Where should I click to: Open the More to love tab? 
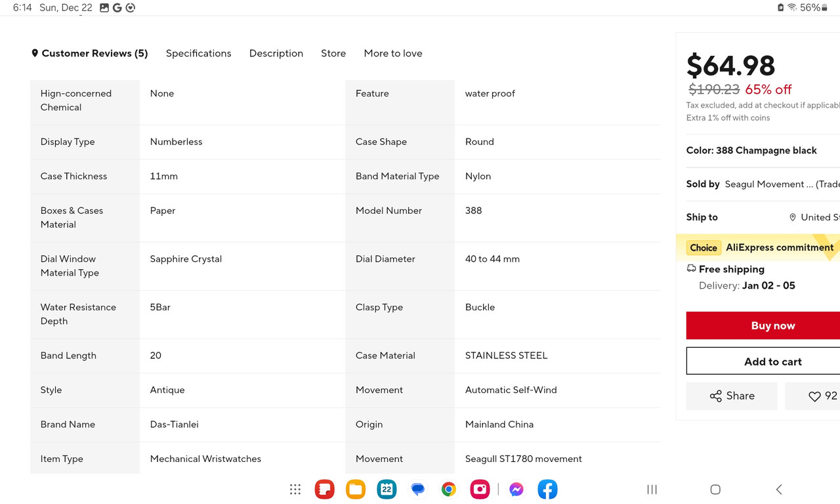point(393,53)
